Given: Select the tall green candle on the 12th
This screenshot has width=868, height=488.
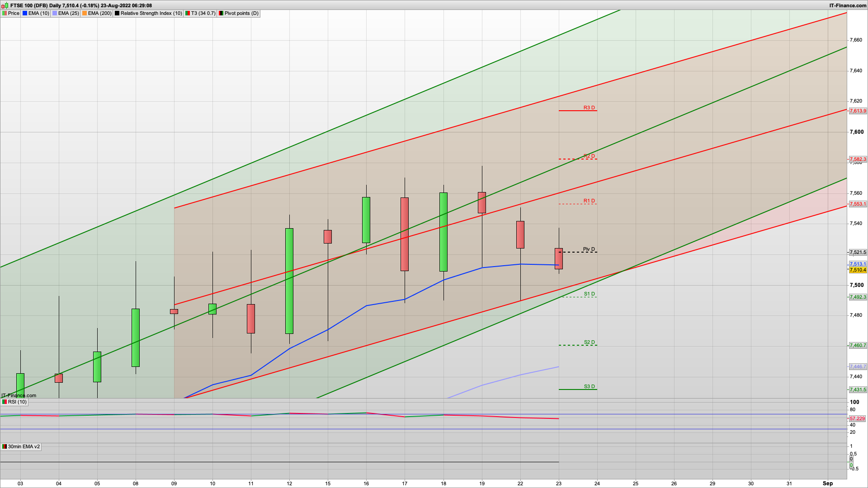Looking at the screenshot, I should (289, 281).
